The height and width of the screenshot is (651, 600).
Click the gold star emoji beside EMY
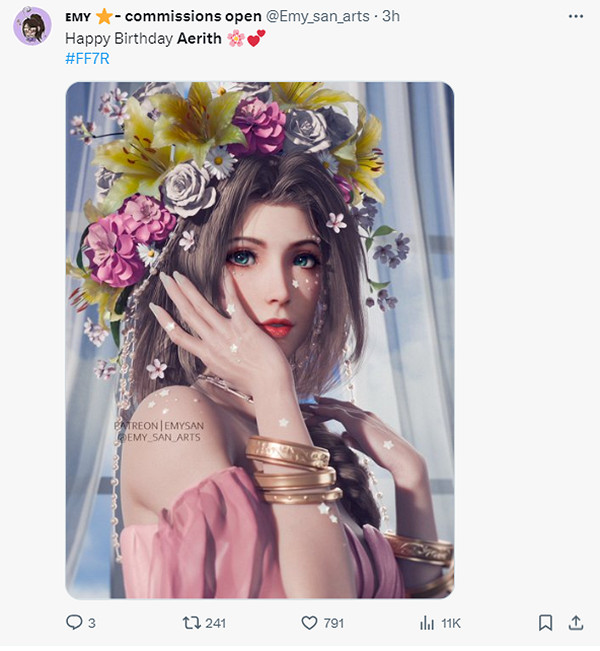click(102, 18)
